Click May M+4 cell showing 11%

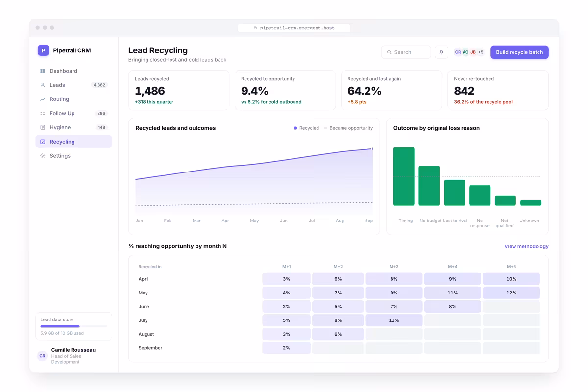452,293
